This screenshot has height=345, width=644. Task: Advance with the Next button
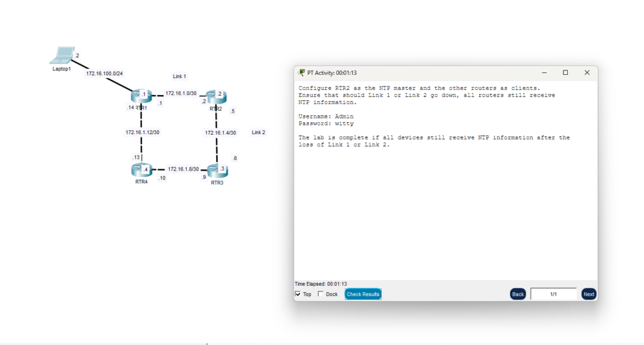pos(589,294)
